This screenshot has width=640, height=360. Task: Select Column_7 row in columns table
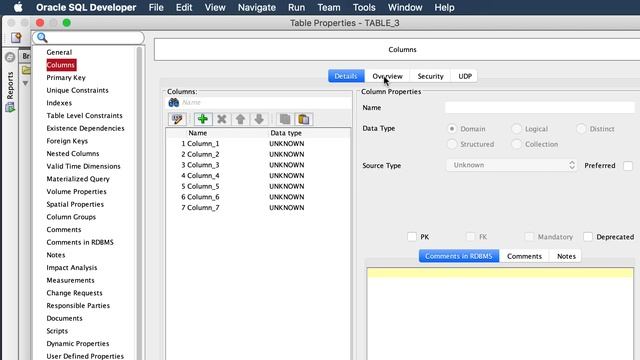(258, 207)
